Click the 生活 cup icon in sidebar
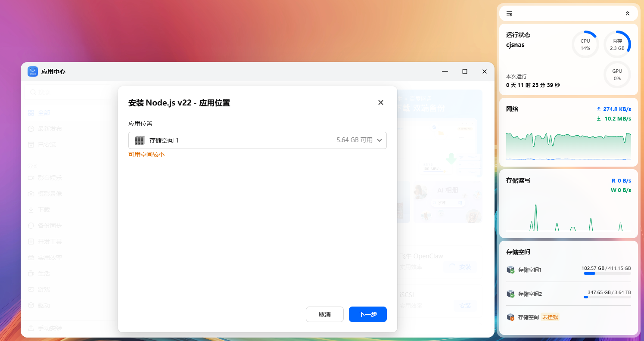The width and height of the screenshot is (644, 341). click(31, 273)
